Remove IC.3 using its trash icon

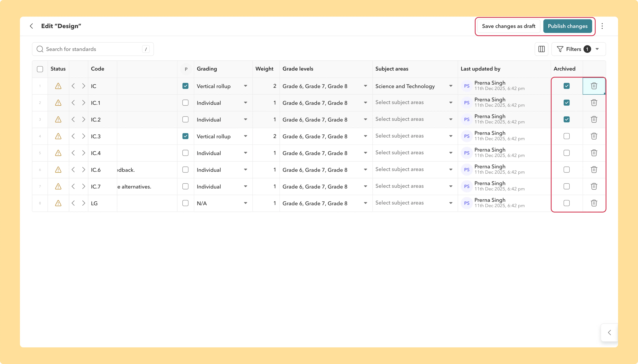(594, 136)
